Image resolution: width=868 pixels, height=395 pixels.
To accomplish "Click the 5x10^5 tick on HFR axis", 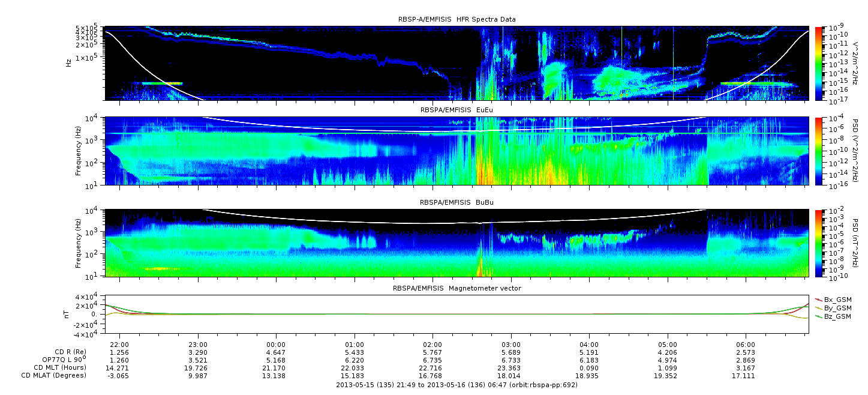I will [x=86, y=28].
